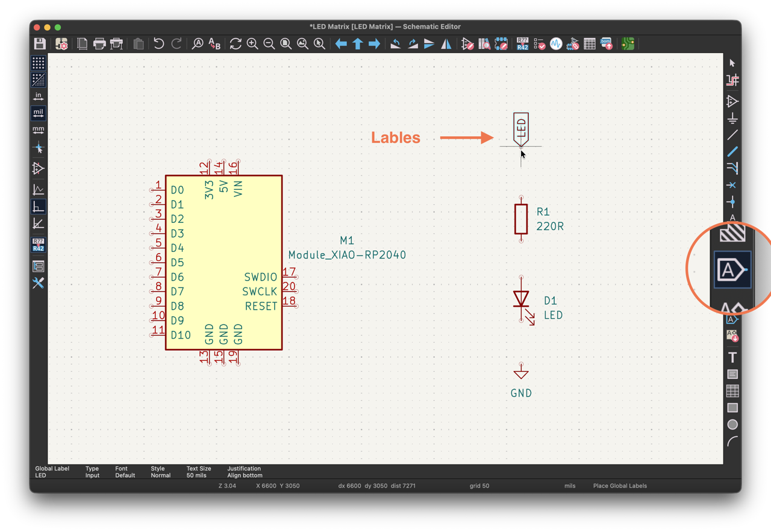Screen dimensions: 771x532
Task: Select the No-Connect flag tool
Action: (x=732, y=185)
